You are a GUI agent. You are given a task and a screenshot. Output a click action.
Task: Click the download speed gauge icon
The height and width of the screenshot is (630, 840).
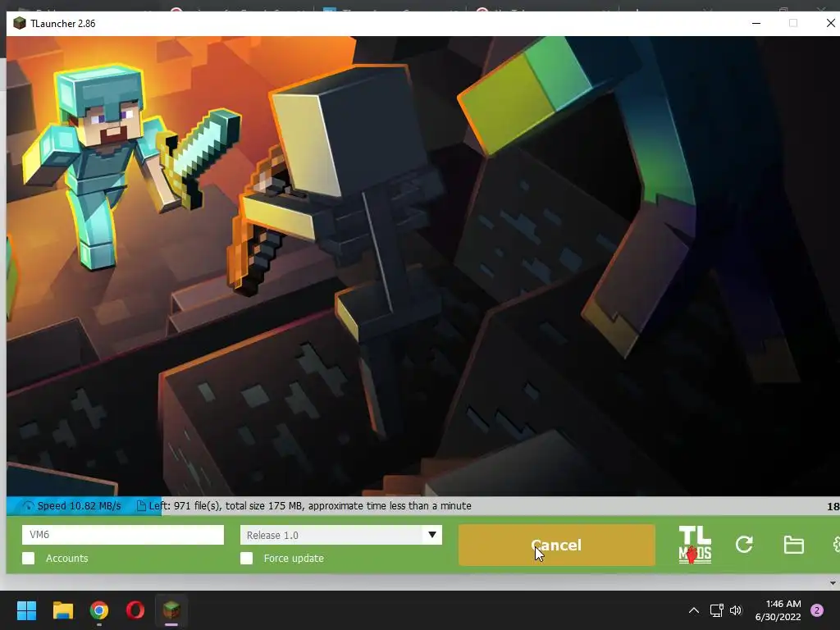(x=28, y=505)
